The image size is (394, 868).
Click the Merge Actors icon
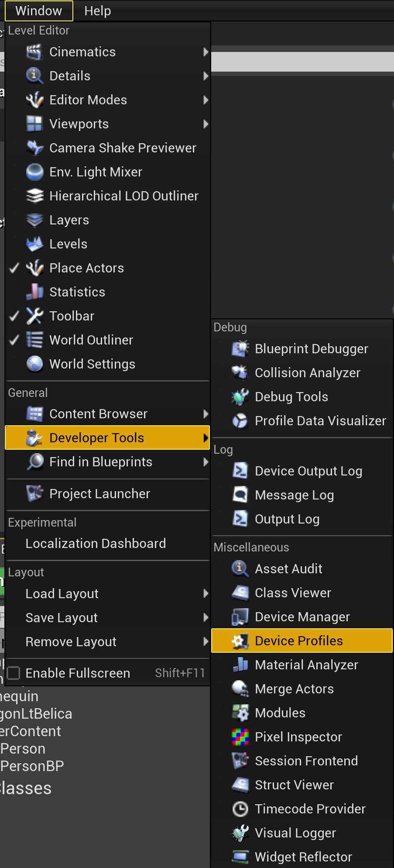pyautogui.click(x=240, y=689)
